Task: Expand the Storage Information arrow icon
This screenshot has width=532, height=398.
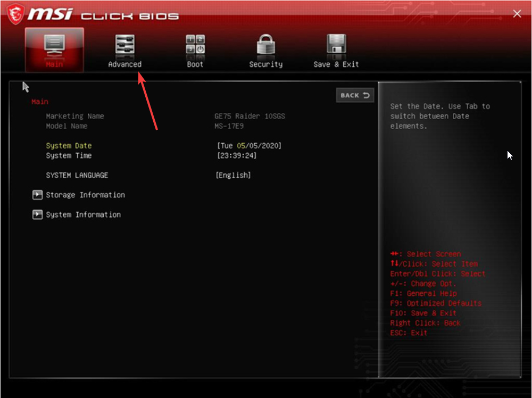Action: point(37,195)
